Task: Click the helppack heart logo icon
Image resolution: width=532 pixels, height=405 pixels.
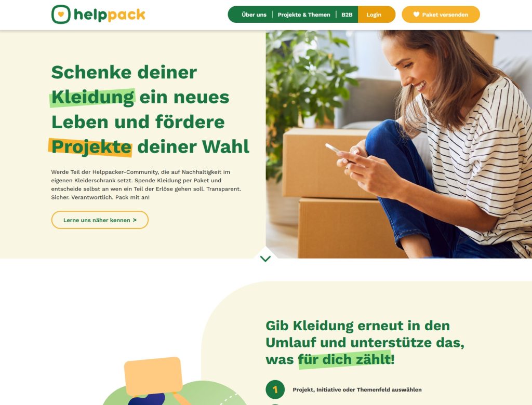Action: [x=61, y=14]
